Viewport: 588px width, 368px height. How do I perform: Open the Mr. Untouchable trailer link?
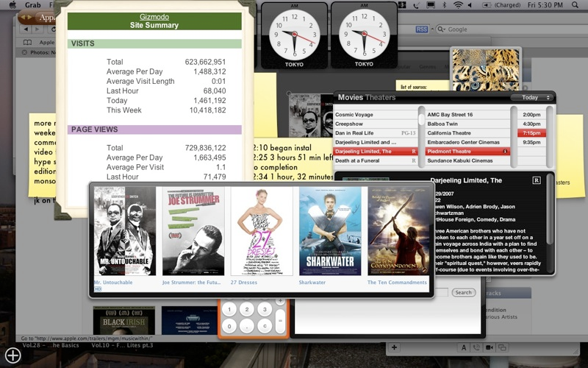(113, 283)
